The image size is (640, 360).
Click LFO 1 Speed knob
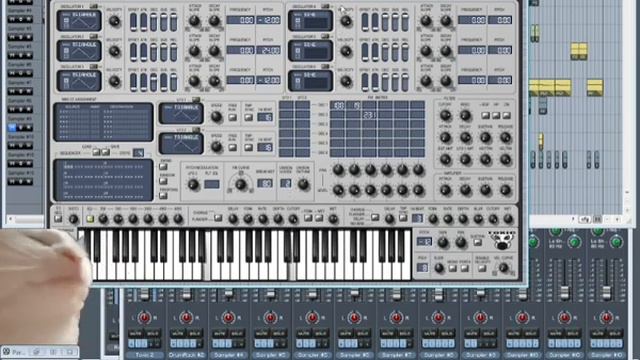pos(216,117)
